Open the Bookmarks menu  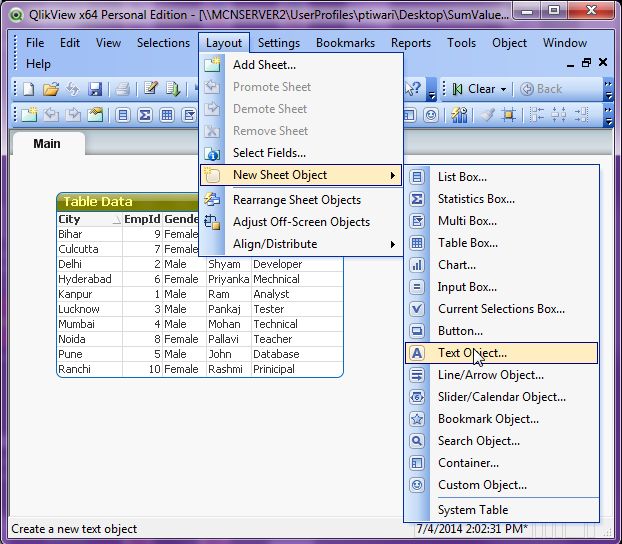tap(346, 43)
